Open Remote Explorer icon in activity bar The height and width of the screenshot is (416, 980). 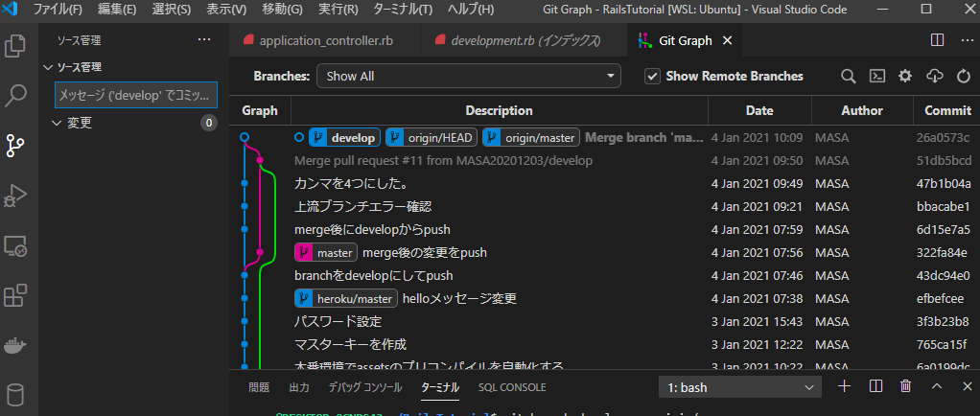(15, 245)
